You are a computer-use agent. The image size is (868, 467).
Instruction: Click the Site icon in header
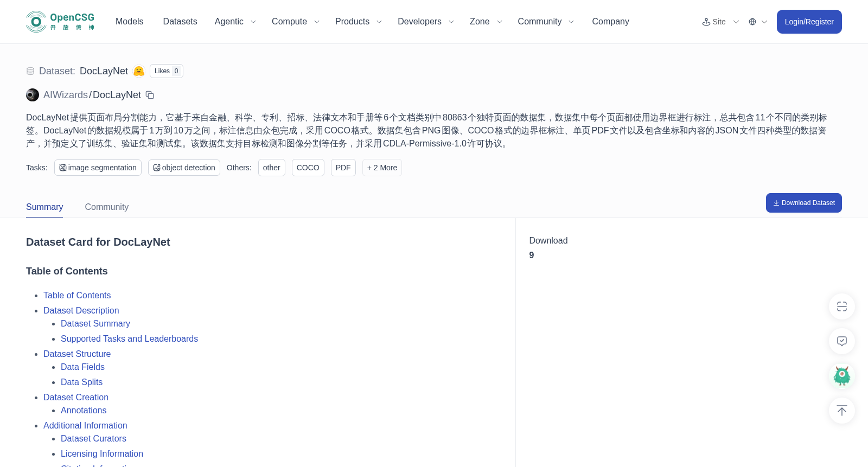(706, 22)
